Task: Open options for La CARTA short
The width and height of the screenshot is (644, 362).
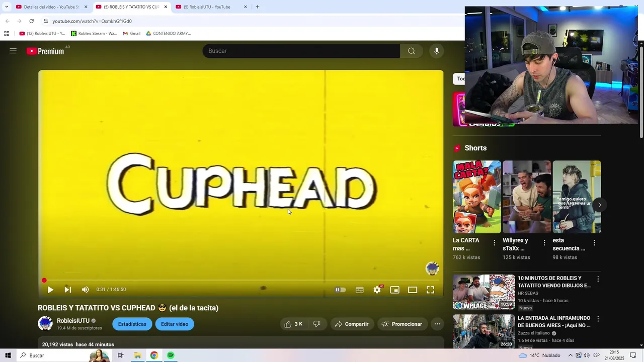Action: pyautogui.click(x=494, y=243)
